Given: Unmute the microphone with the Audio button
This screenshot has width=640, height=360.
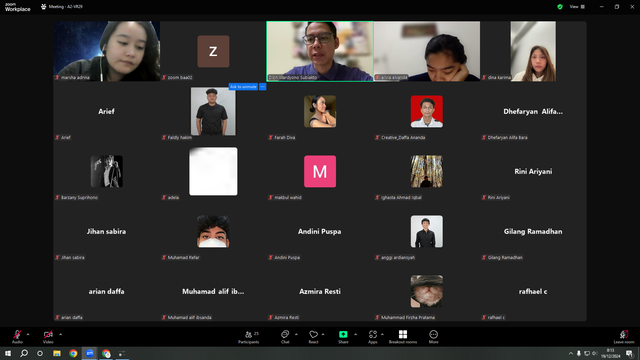Looking at the screenshot, I should pos(17,337).
